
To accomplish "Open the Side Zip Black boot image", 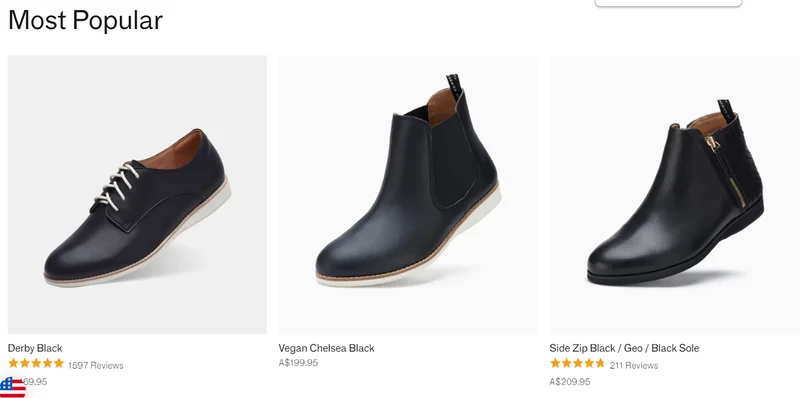I will [674, 194].
